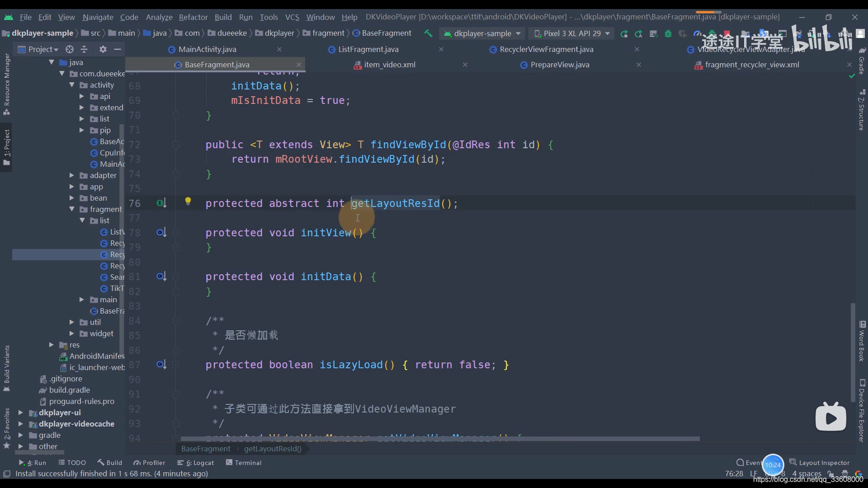
Task: Click the Make Project hammer icon
Action: pyautogui.click(x=428, y=33)
